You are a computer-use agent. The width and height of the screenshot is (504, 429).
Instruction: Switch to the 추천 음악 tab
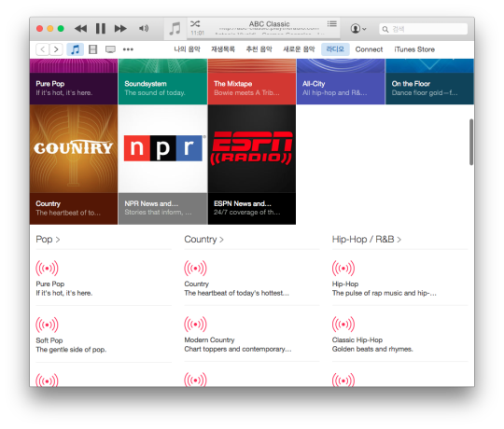259,49
